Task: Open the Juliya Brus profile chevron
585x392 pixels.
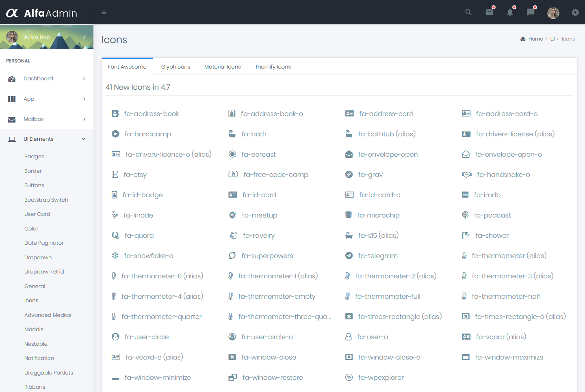Action: tap(84, 37)
